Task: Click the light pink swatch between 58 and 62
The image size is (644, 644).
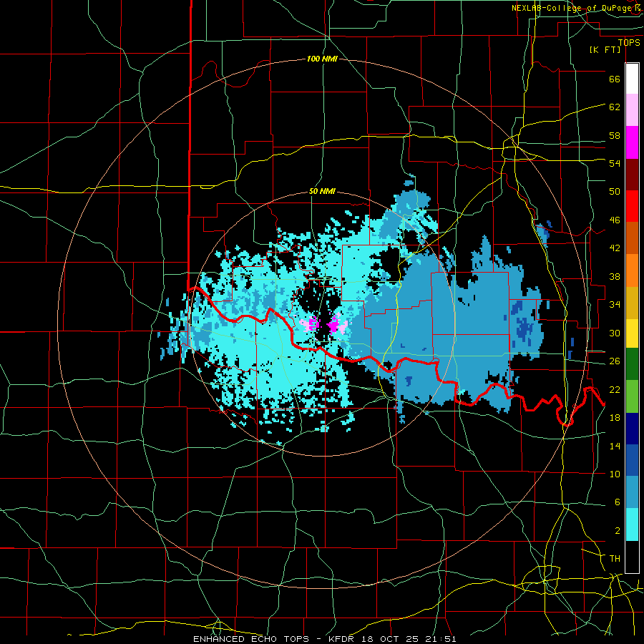Action: coord(632,109)
